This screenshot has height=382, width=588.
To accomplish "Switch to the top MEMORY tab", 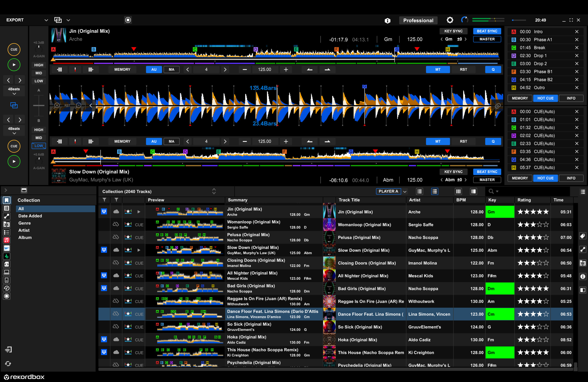I will click(520, 98).
